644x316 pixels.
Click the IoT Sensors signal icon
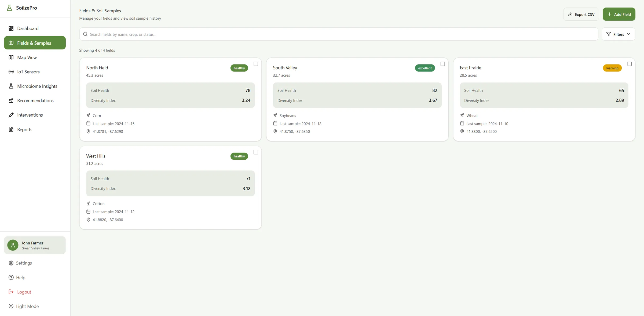tap(11, 72)
